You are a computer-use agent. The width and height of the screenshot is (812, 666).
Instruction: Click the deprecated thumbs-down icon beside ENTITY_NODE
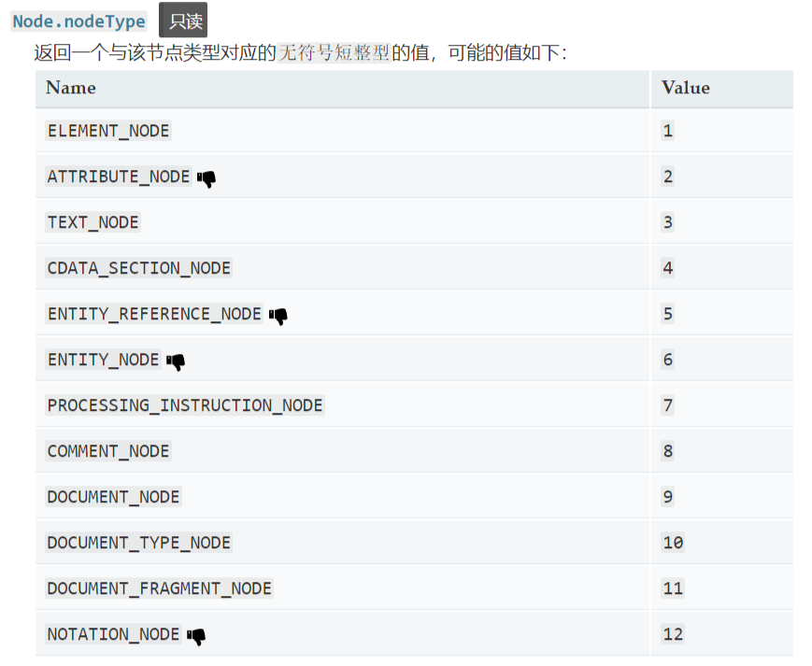[x=176, y=361]
